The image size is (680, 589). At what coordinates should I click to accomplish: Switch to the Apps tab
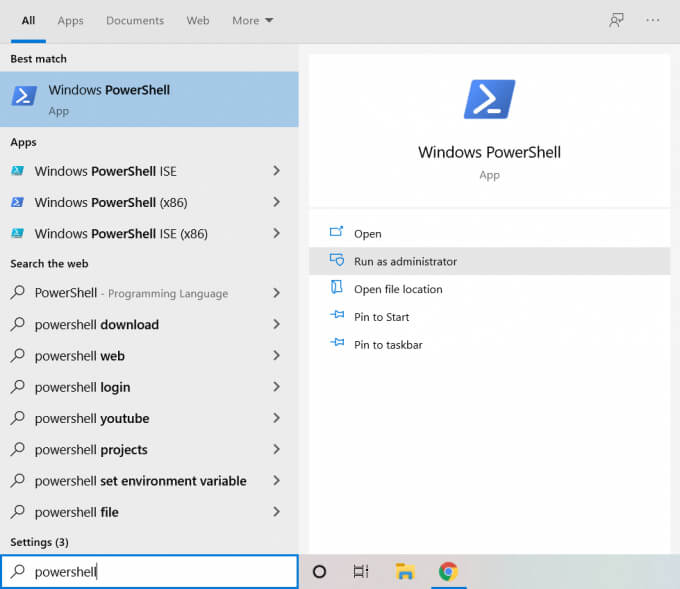pos(71,20)
